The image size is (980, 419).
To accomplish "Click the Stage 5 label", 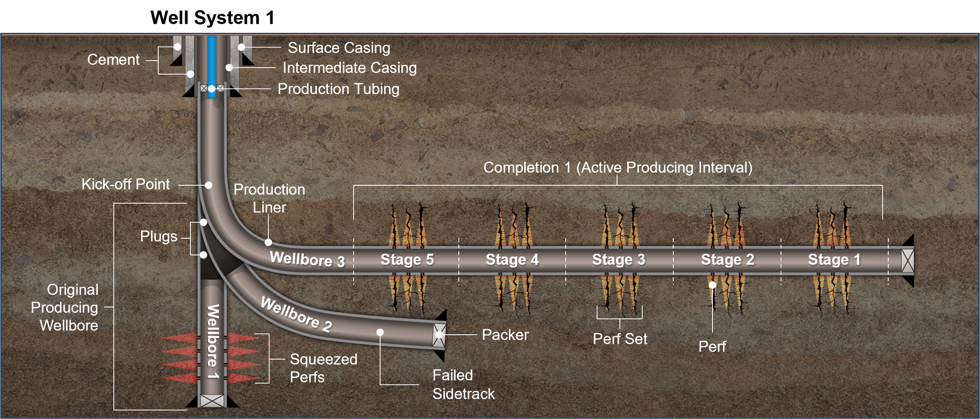I will coord(408,259).
